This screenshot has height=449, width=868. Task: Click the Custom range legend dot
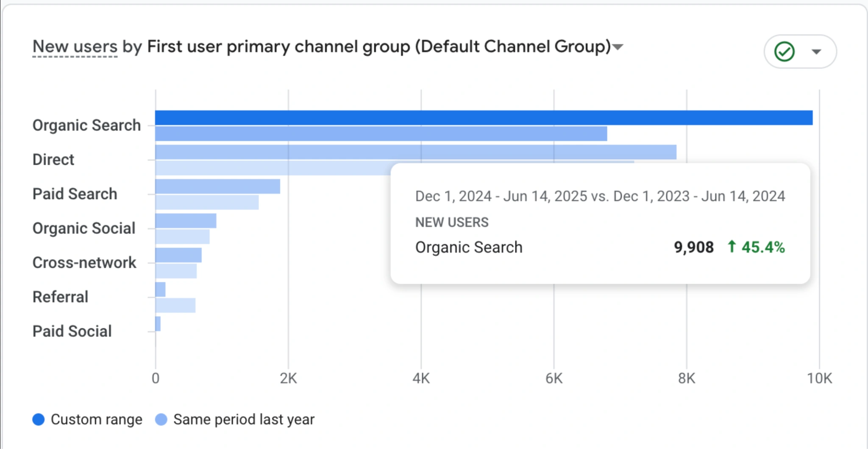[39, 419]
